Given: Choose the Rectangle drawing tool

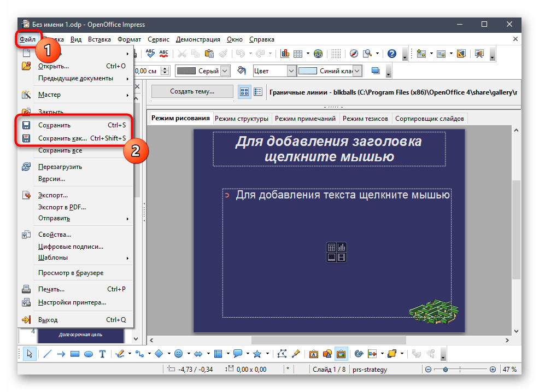Looking at the screenshot, I should click(x=74, y=354).
